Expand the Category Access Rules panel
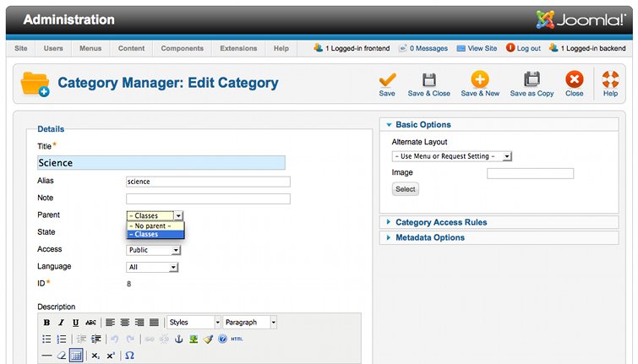 (x=441, y=222)
